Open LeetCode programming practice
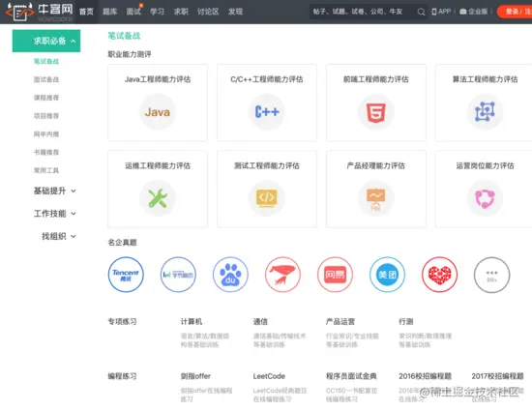The image size is (532, 411). click(x=269, y=376)
